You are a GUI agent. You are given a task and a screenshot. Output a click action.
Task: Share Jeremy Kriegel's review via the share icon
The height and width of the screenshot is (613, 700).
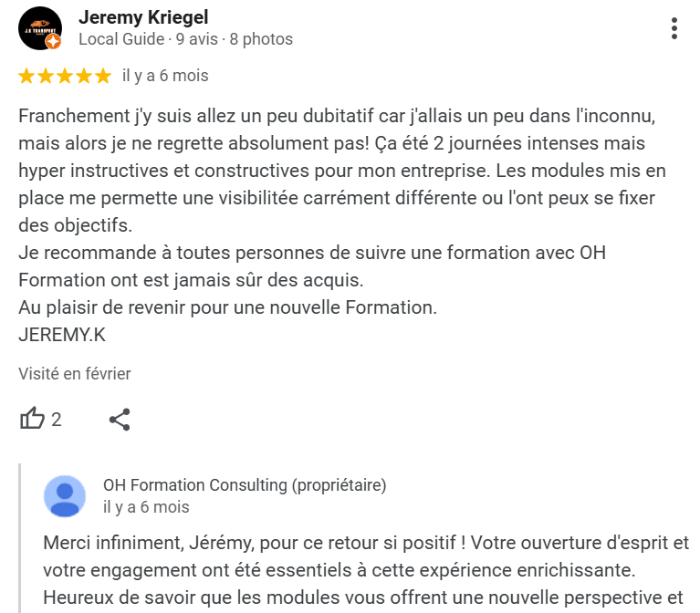[x=120, y=420]
